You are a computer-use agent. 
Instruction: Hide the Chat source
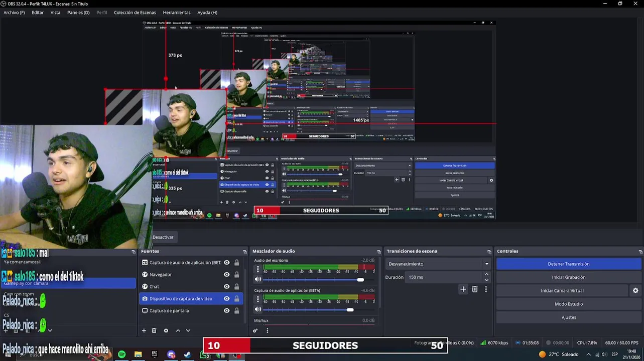point(226,286)
